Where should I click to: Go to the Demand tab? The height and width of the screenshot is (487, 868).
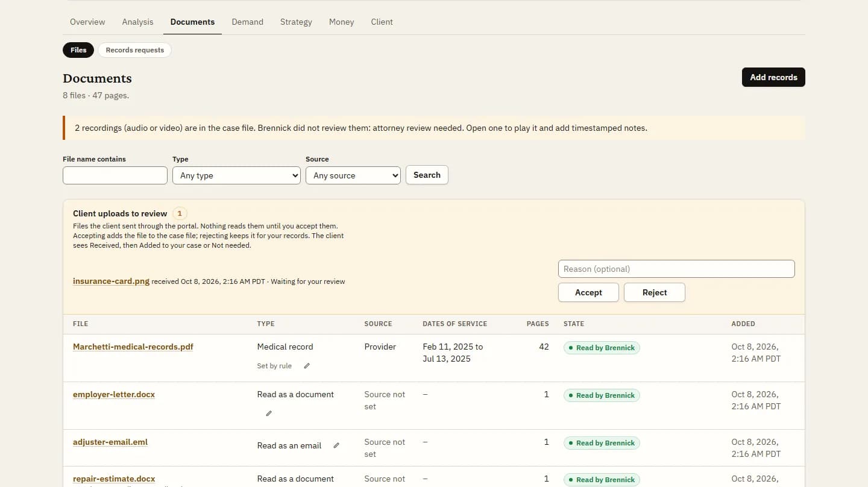point(247,22)
